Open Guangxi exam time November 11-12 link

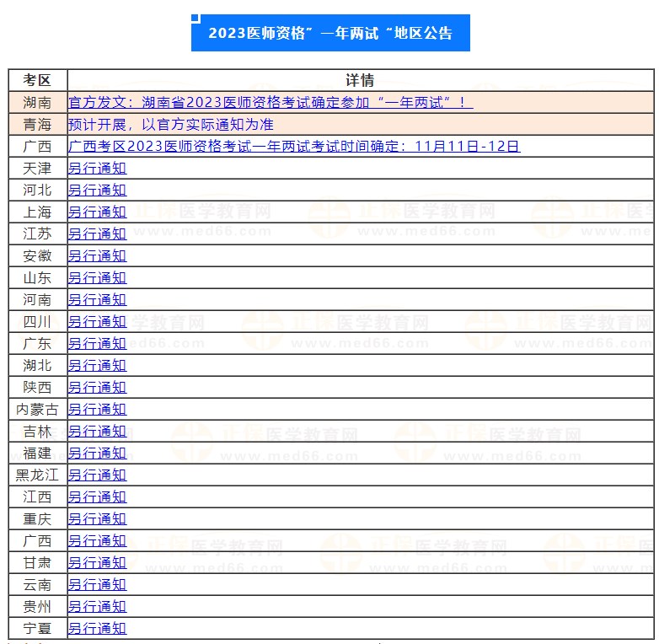[x=293, y=147]
